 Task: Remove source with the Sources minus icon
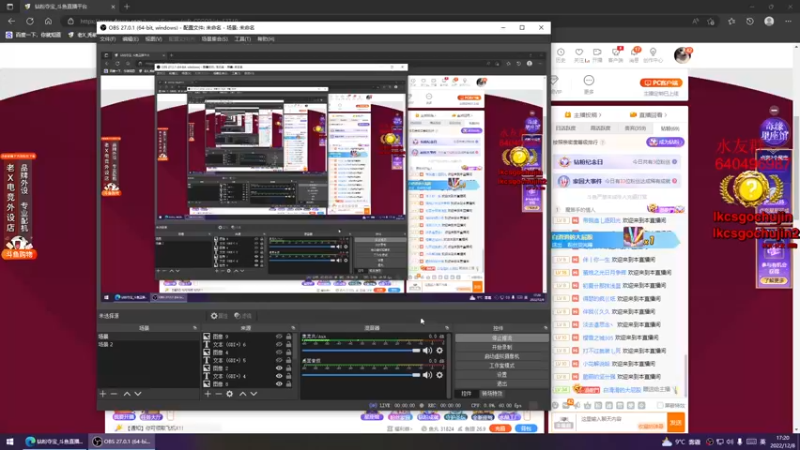[x=218, y=394]
